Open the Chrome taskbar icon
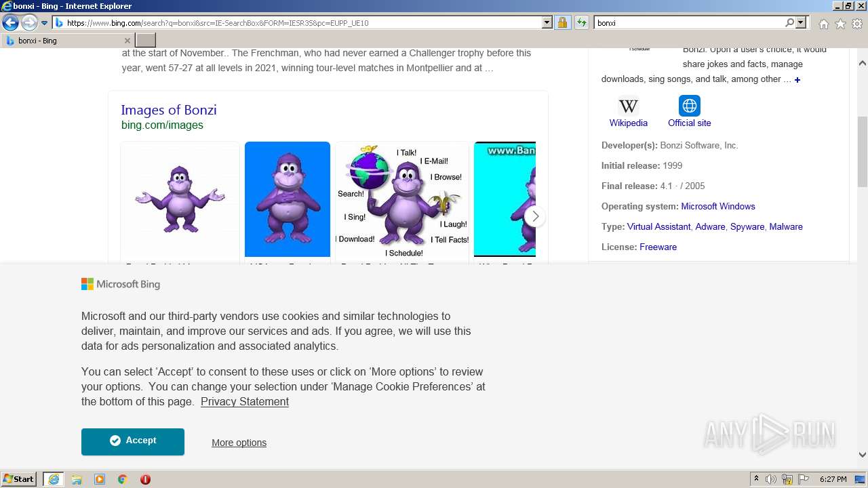Screen dimensions: 868x488 pyautogui.click(x=123, y=479)
